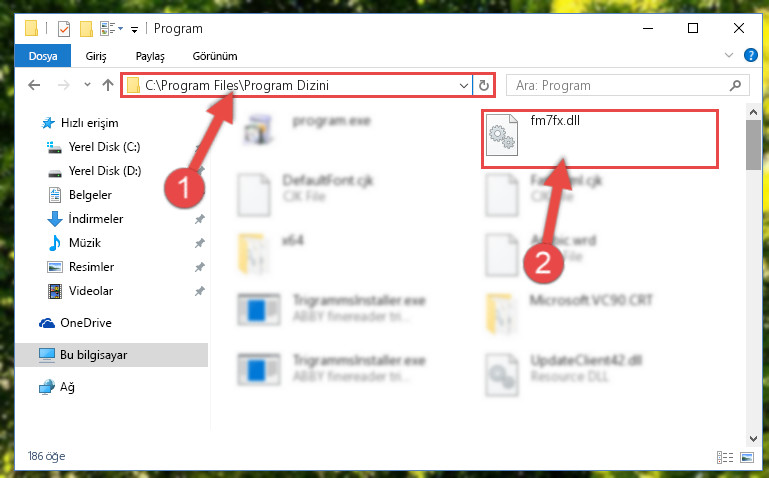This screenshot has height=478, width=769.
Task: Open the Help question mark icon
Action: click(750, 55)
